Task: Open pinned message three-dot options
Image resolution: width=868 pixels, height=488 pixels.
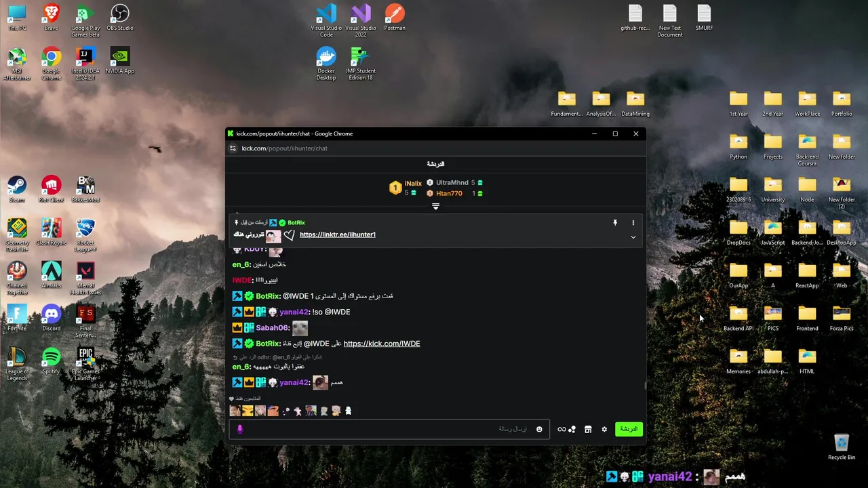Action: tap(633, 222)
